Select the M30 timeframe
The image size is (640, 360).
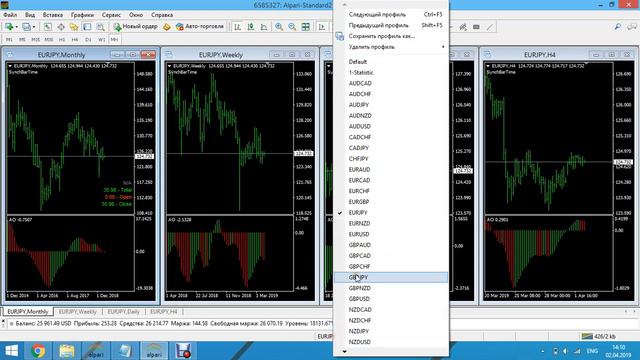tap(49, 40)
